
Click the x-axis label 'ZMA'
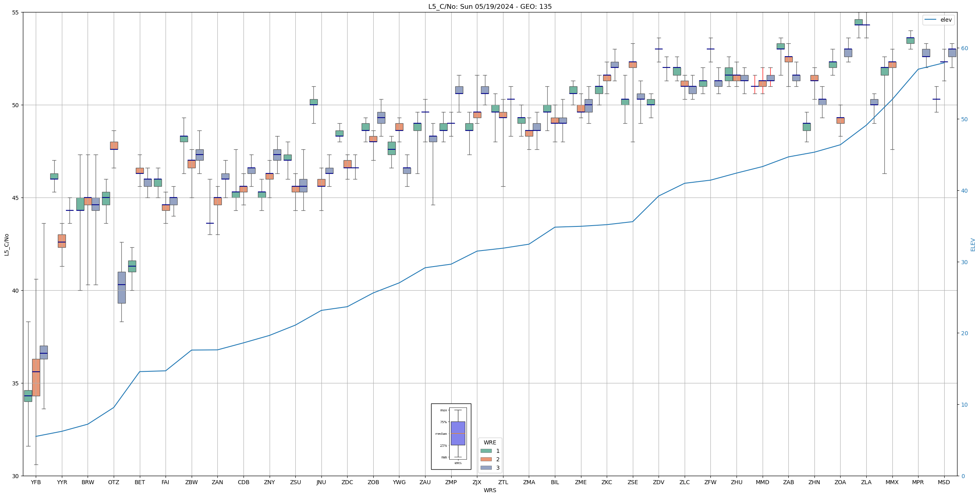tap(529, 482)
